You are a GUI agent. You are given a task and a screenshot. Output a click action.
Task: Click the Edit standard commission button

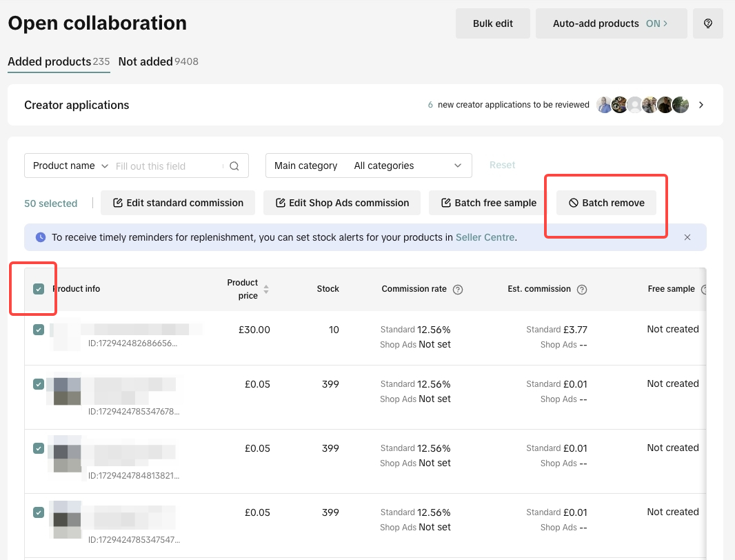click(x=178, y=203)
